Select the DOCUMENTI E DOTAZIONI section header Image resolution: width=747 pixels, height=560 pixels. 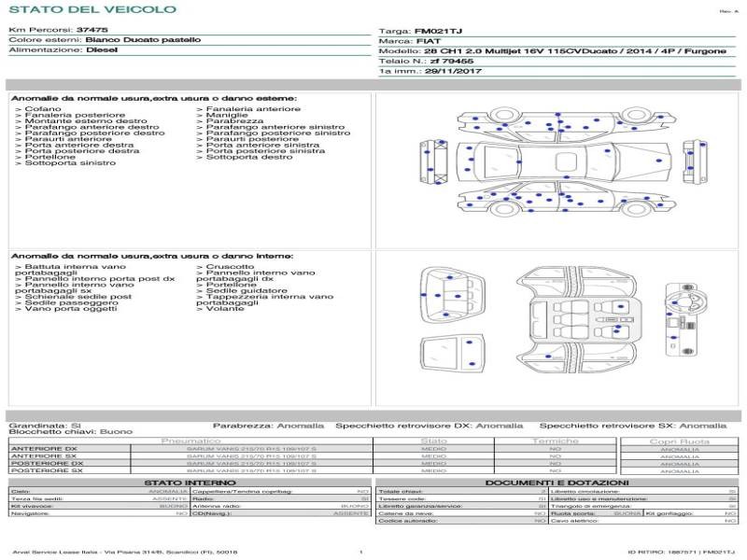pos(557,483)
